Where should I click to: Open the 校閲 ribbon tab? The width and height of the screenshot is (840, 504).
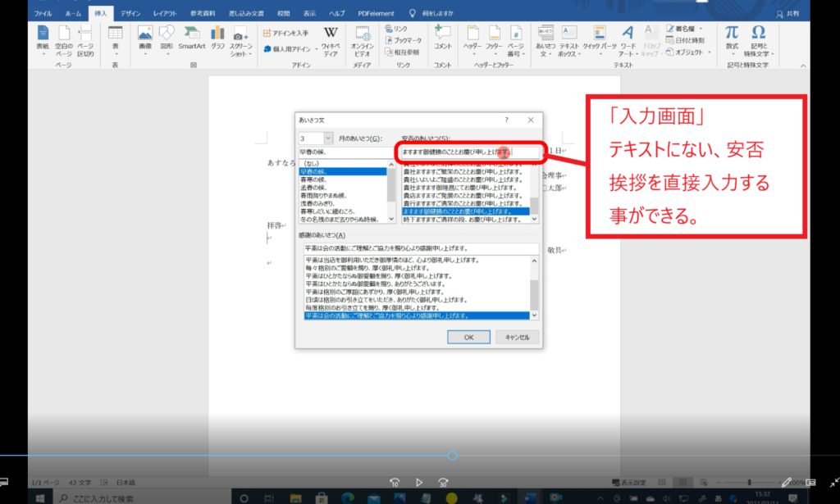(283, 14)
